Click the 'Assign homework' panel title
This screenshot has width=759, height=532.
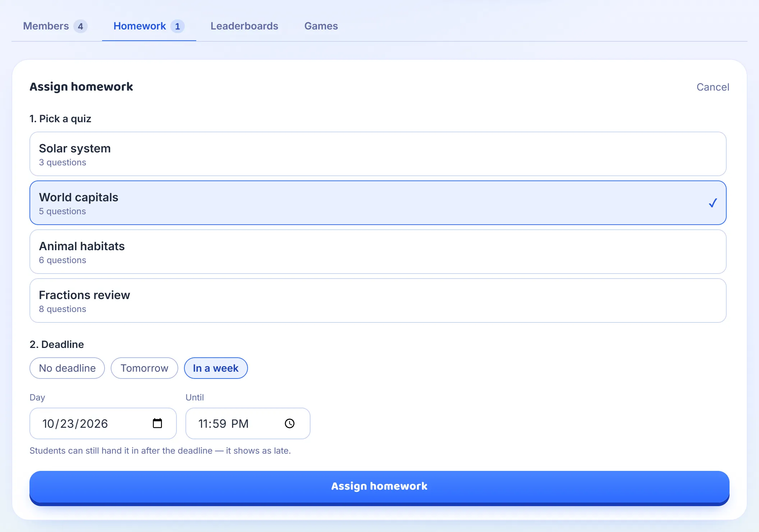coord(81,87)
